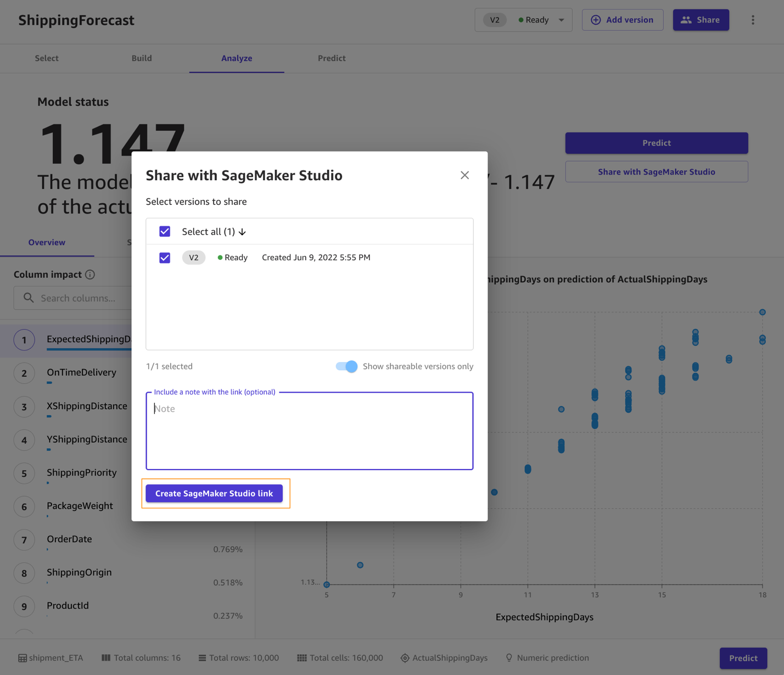Select rank 4 circle for YShippingDistance
The image size is (784, 675).
click(24, 440)
